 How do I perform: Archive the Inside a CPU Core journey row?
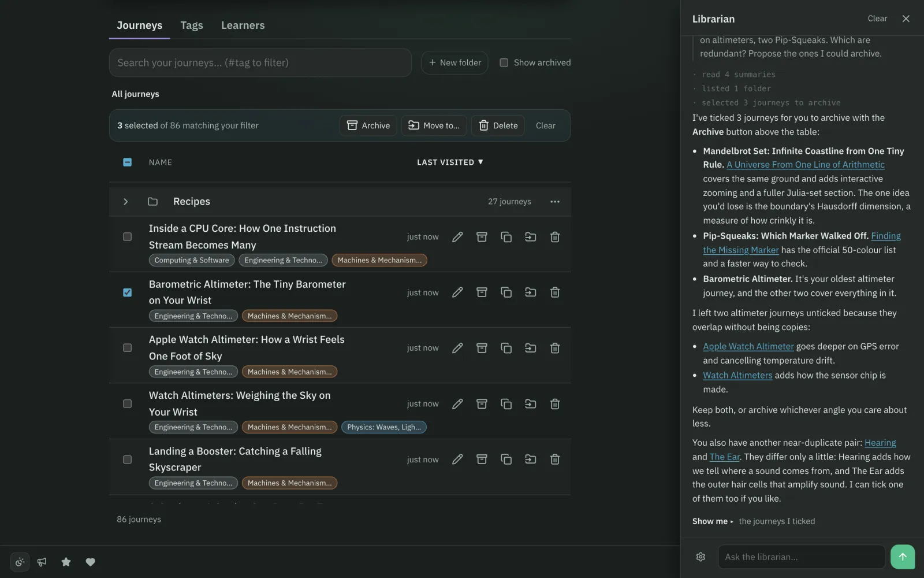(482, 237)
